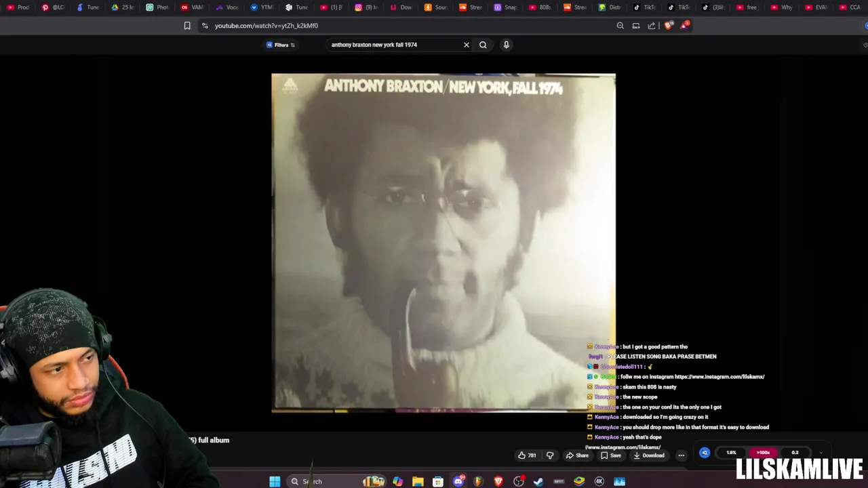
Task: Open the 4K downloader taskbar icon
Action: point(599,481)
